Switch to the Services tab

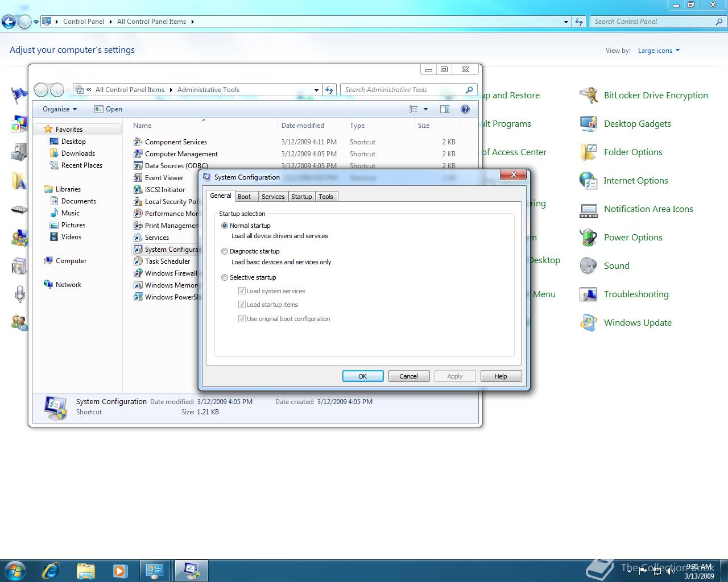[x=273, y=197]
